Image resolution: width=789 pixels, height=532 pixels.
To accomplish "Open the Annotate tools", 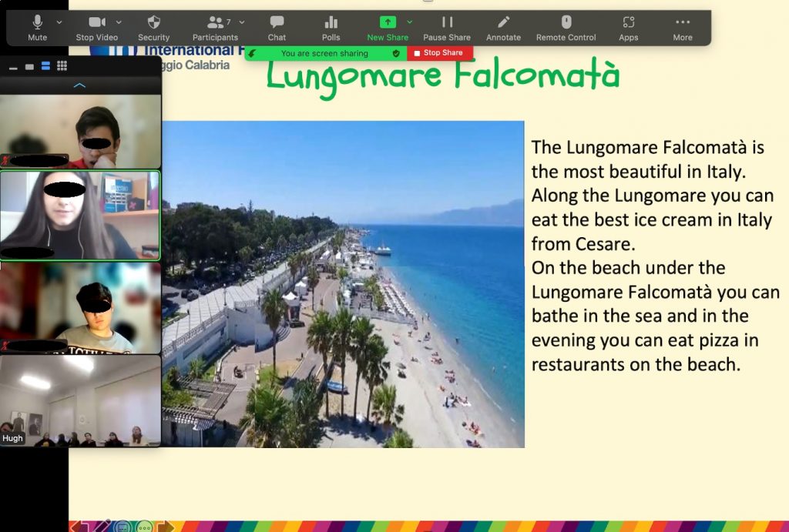I will [x=503, y=28].
